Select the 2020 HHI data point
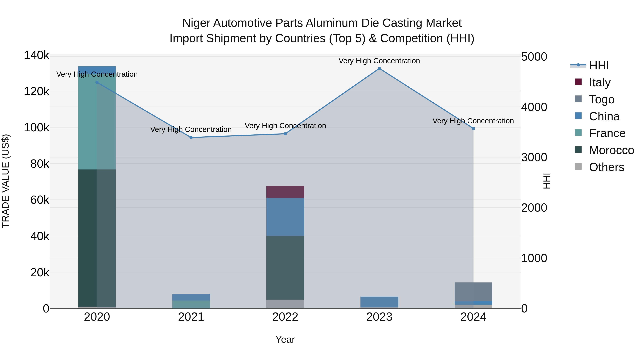The height and width of the screenshot is (362, 644). 97,82
